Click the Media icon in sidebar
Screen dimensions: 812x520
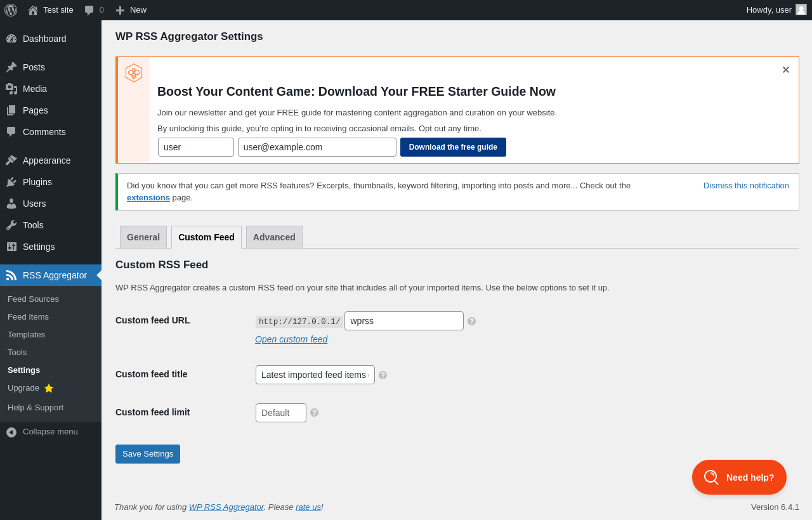coord(11,89)
